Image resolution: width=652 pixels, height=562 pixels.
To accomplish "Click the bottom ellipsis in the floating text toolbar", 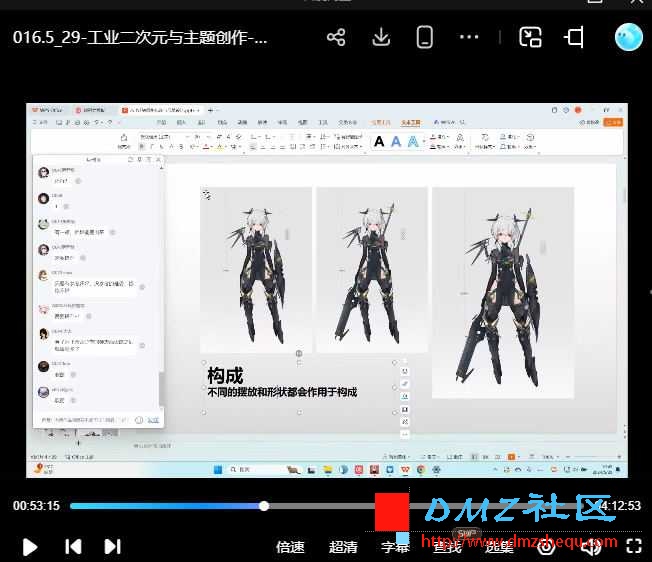I will click(405, 434).
